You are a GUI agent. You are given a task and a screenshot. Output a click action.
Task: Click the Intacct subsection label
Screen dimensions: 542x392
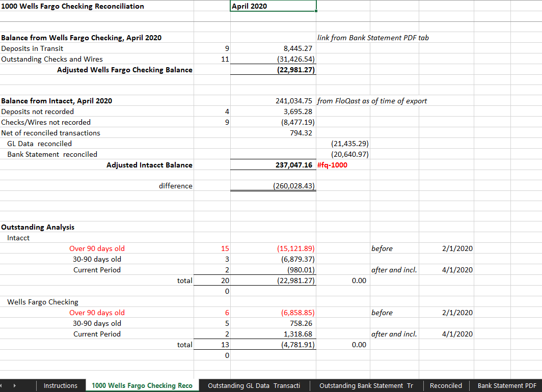click(x=18, y=238)
